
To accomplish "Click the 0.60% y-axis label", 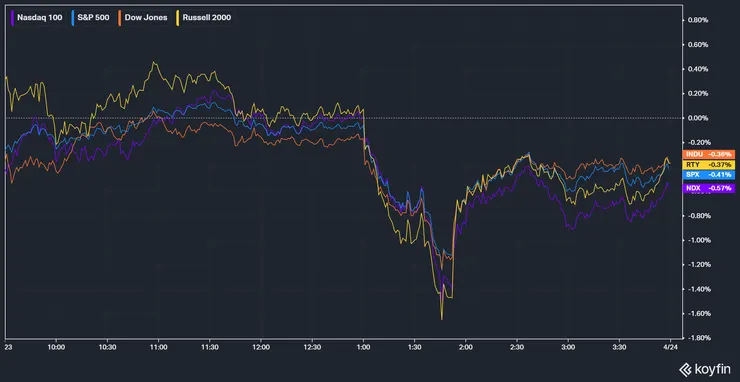I will 698,45.
